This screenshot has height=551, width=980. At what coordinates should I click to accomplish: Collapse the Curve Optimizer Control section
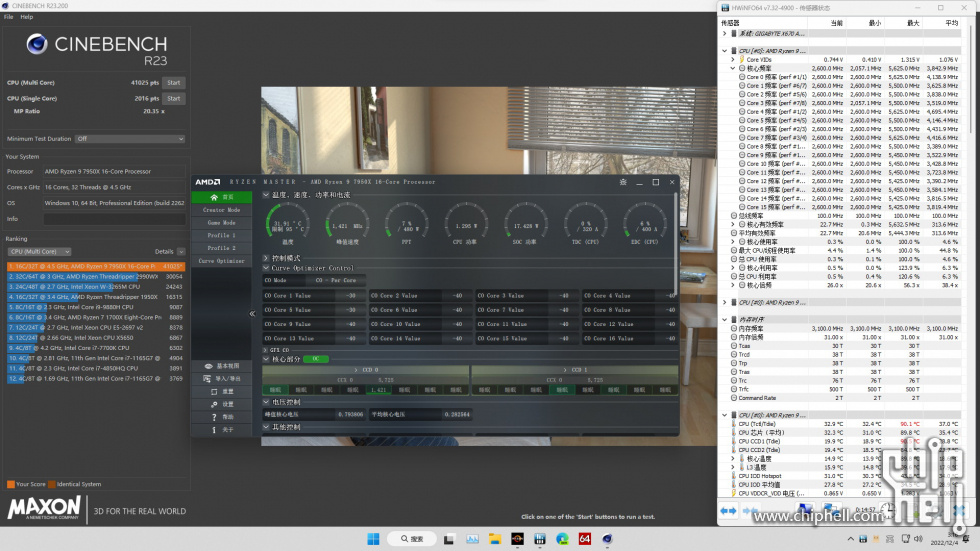pyautogui.click(x=266, y=268)
